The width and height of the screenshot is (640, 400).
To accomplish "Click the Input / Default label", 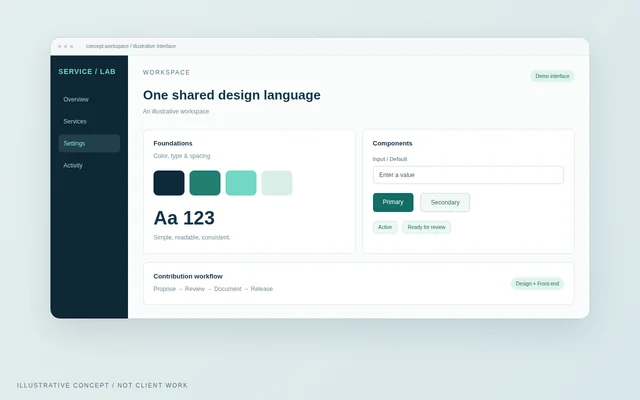I will tap(390, 159).
